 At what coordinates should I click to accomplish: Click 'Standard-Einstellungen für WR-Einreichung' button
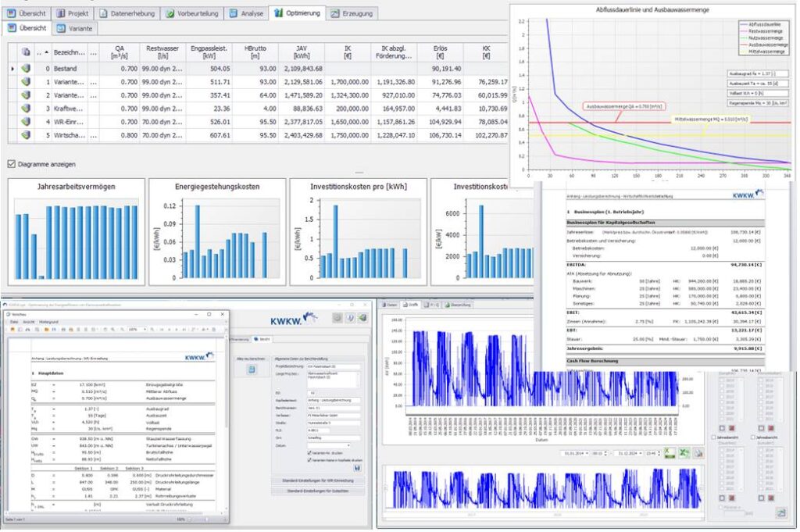(x=316, y=480)
